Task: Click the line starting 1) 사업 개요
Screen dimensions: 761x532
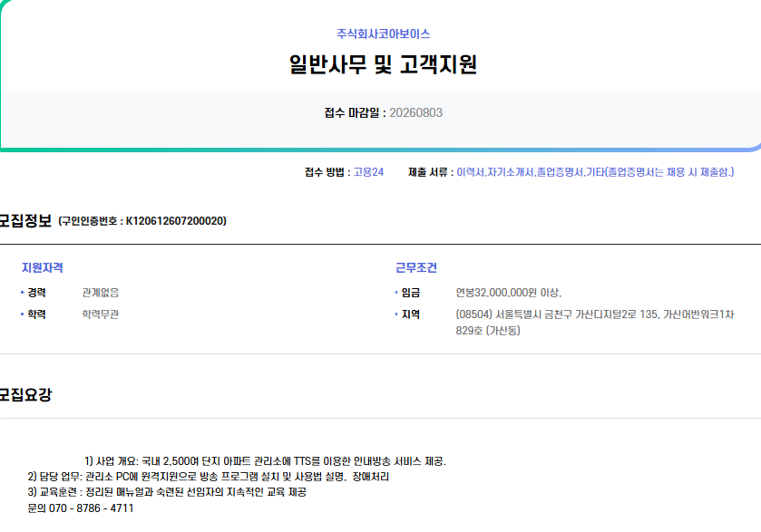Action: [265, 461]
